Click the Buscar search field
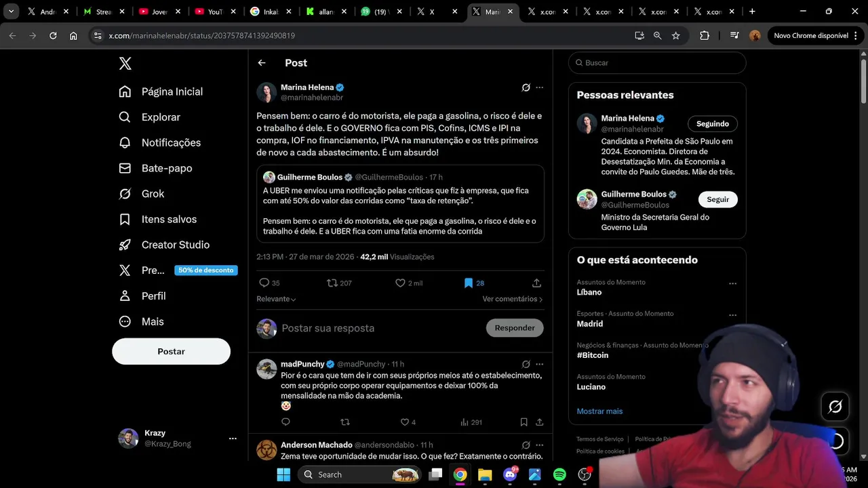 coord(657,62)
